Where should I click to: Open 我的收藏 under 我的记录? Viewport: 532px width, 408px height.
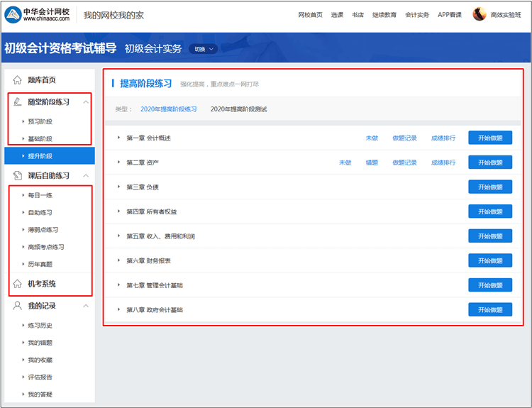40,360
